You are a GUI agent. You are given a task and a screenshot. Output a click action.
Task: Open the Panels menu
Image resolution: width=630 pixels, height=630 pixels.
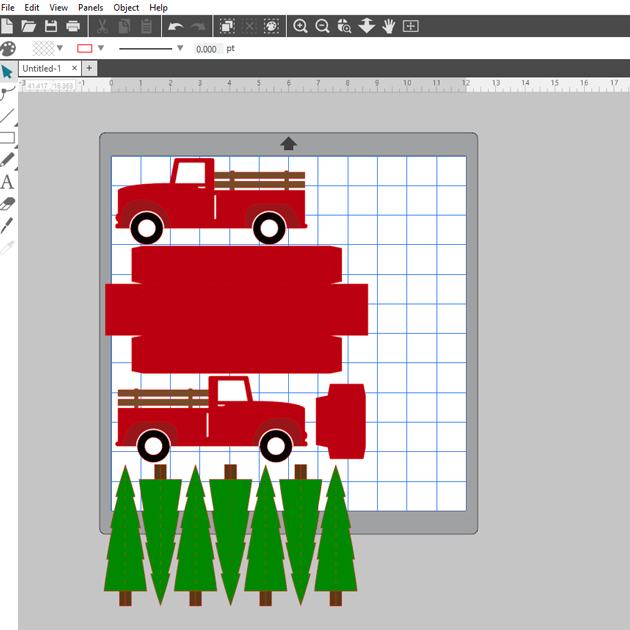pos(90,7)
